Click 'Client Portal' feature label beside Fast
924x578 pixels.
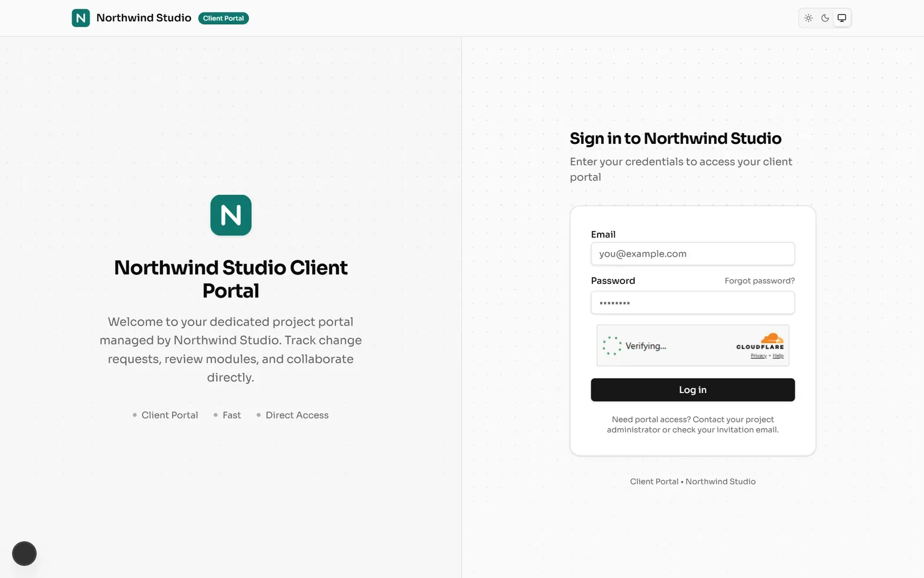coord(170,415)
